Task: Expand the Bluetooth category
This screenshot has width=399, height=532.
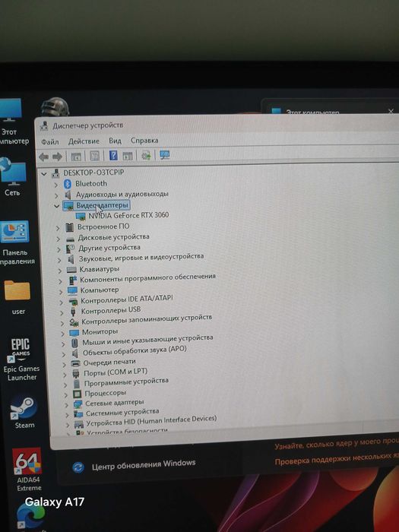Action: click(x=56, y=185)
